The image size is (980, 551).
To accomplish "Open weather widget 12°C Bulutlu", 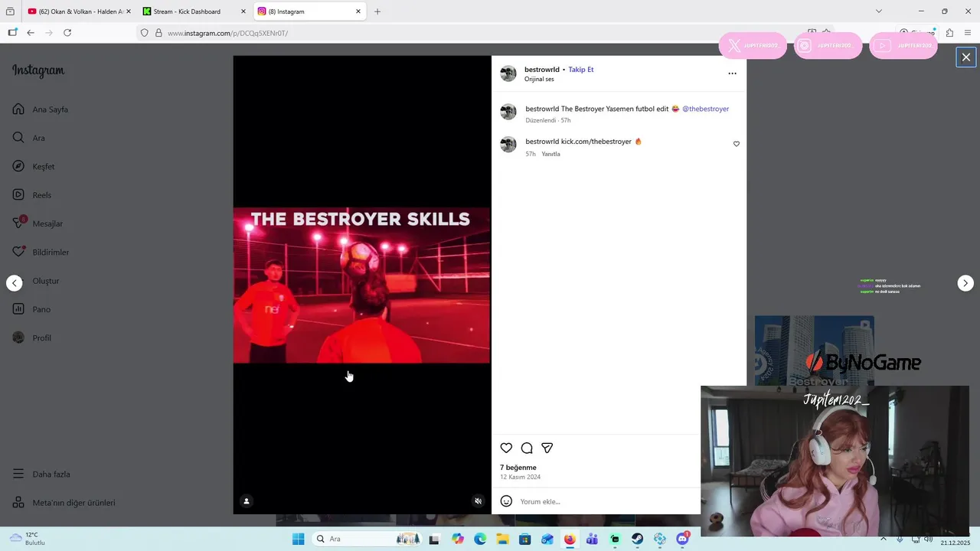I will point(28,539).
